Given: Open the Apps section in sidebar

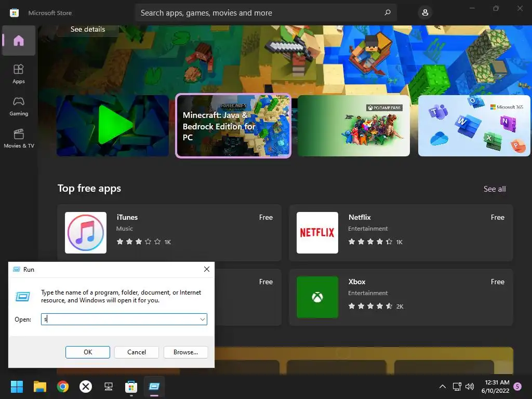Looking at the screenshot, I should 19,74.
